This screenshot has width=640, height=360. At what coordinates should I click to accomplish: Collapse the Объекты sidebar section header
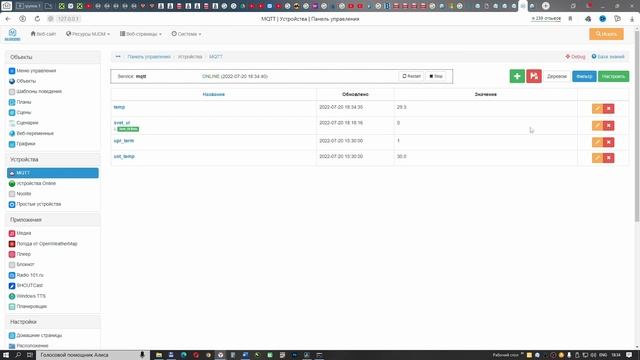[53, 57]
